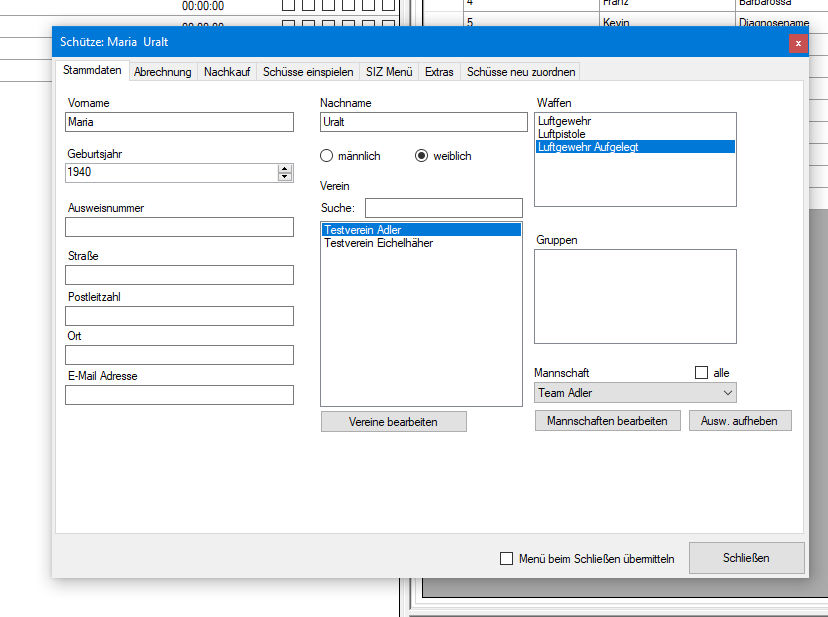828x617 pixels.
Task: Select the männlich radio button
Action: (326, 156)
